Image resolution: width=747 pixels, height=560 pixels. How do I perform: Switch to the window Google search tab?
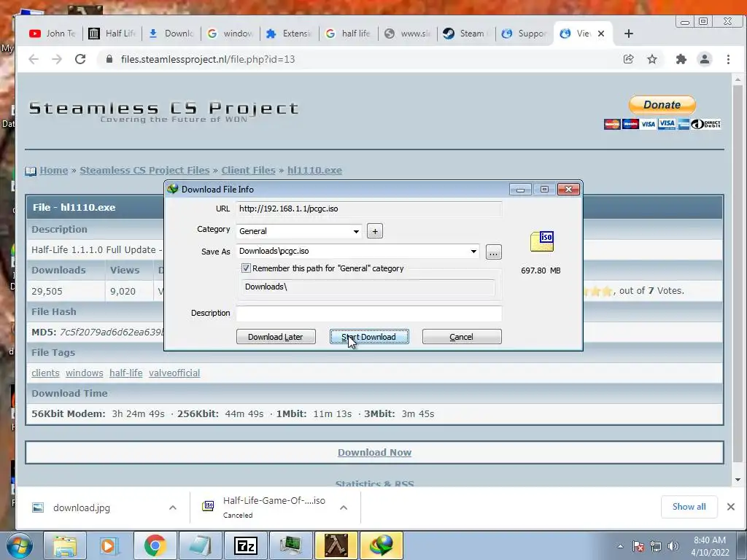coord(231,34)
